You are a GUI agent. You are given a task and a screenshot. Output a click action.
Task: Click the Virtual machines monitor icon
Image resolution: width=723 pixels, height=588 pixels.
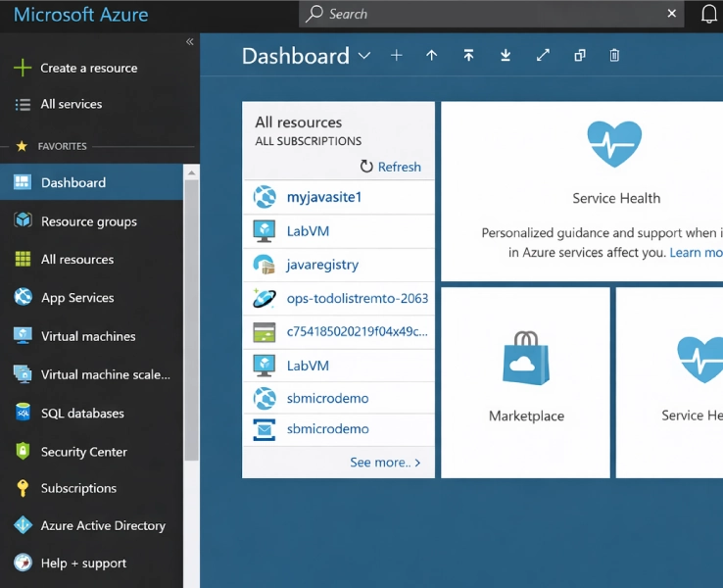click(x=23, y=335)
